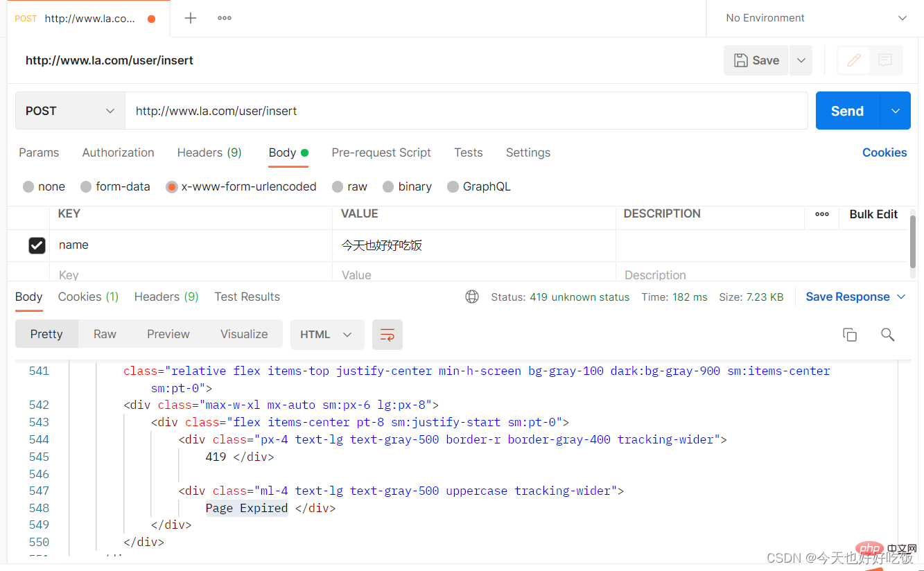Click the network globe icon
The height and width of the screenshot is (571, 924).
click(x=472, y=297)
